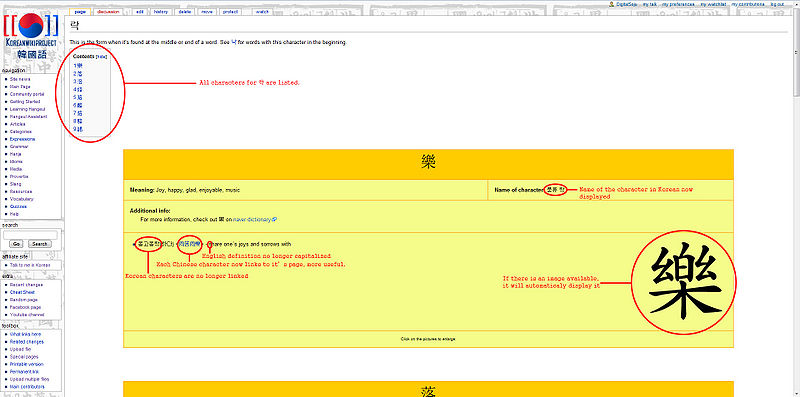Open What links here
The image size is (800, 397).
click(x=26, y=334)
